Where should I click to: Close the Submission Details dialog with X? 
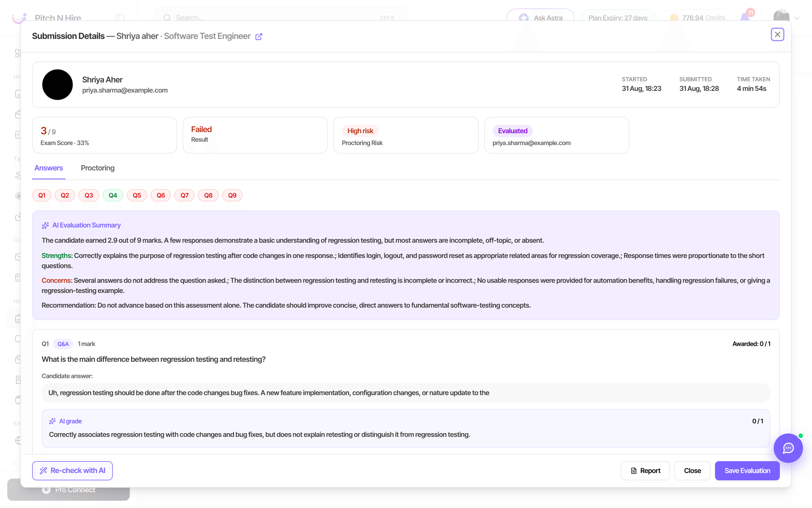[777, 35]
